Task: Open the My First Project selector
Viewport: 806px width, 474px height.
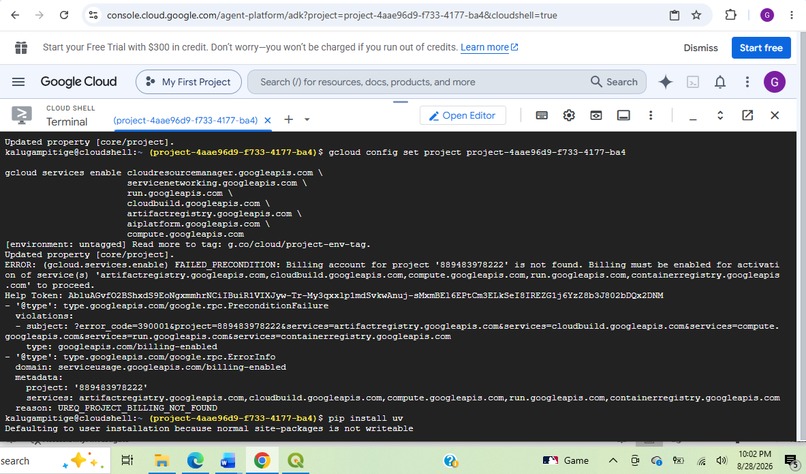Action: click(x=189, y=82)
